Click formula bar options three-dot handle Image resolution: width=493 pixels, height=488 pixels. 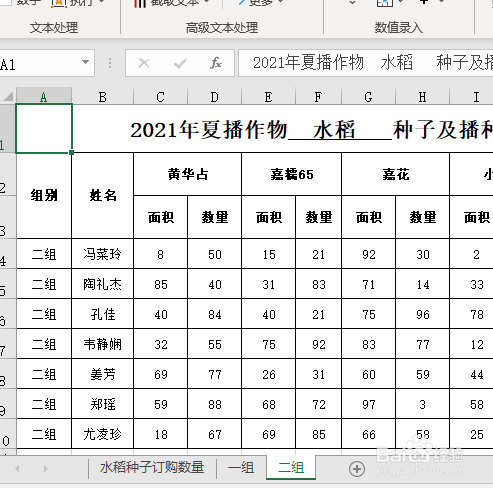[x=110, y=63]
